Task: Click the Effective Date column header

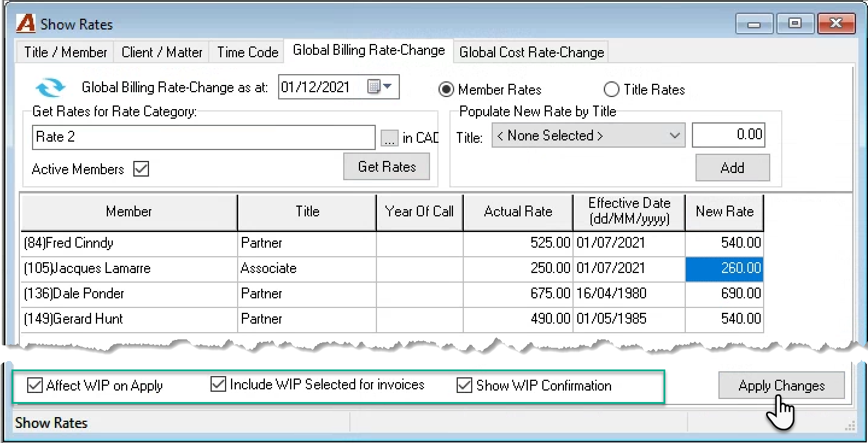Action: [629, 212]
